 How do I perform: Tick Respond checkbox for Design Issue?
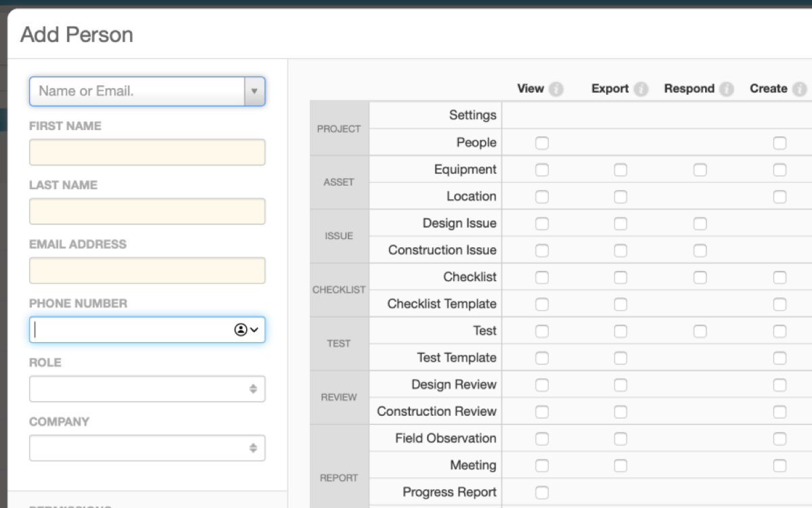(700, 224)
